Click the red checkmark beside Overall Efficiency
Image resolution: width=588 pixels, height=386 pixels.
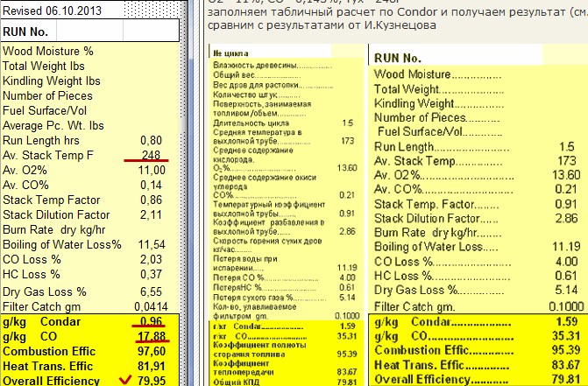pos(131,379)
